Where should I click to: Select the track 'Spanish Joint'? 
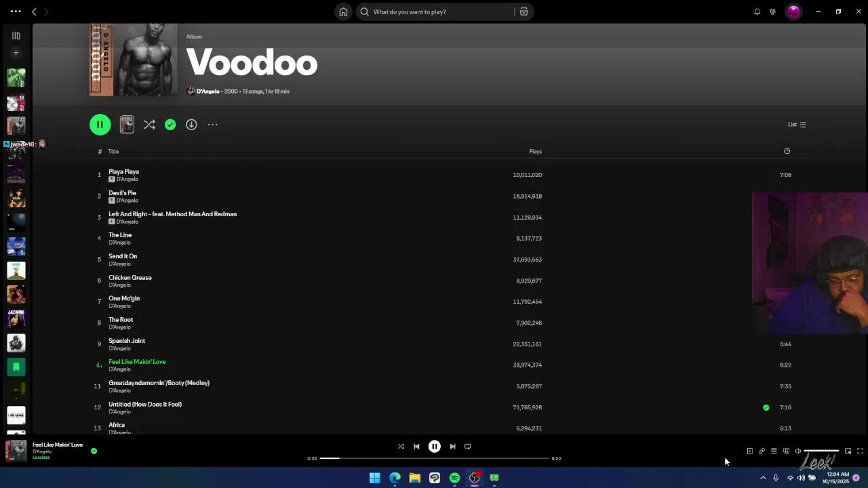coord(127,341)
